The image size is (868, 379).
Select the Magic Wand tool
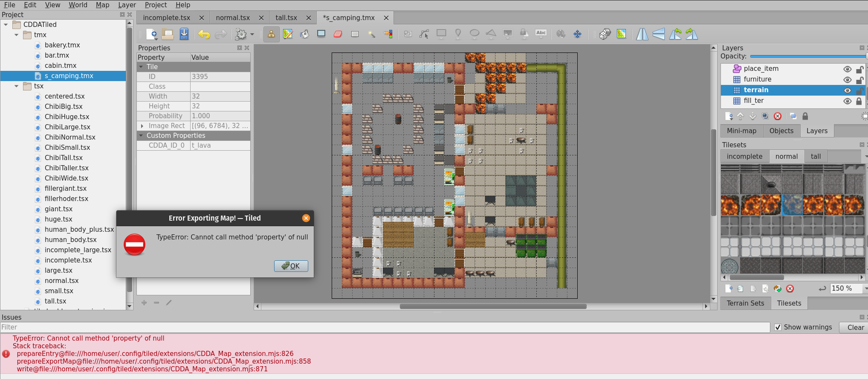pos(371,34)
